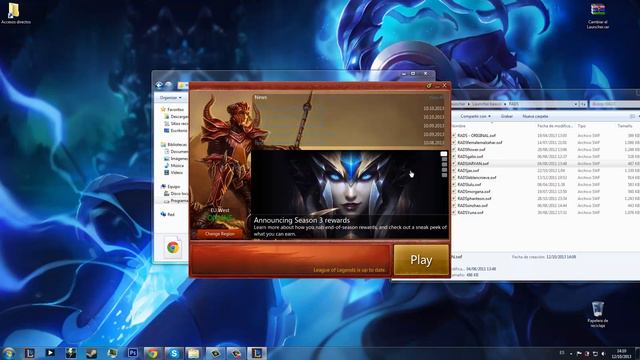Focus the Buscar search field
Screen dimensions: 640x360
point(614,104)
